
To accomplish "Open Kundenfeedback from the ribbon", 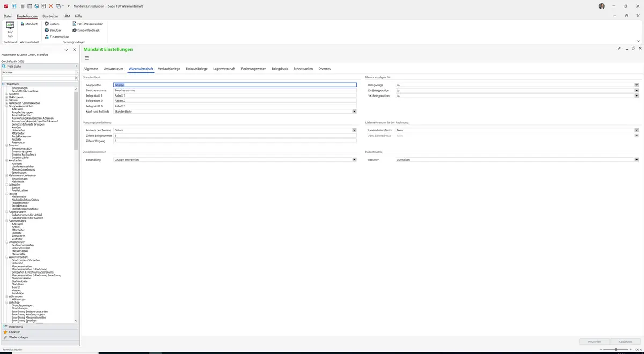I will pyautogui.click(x=86, y=30).
